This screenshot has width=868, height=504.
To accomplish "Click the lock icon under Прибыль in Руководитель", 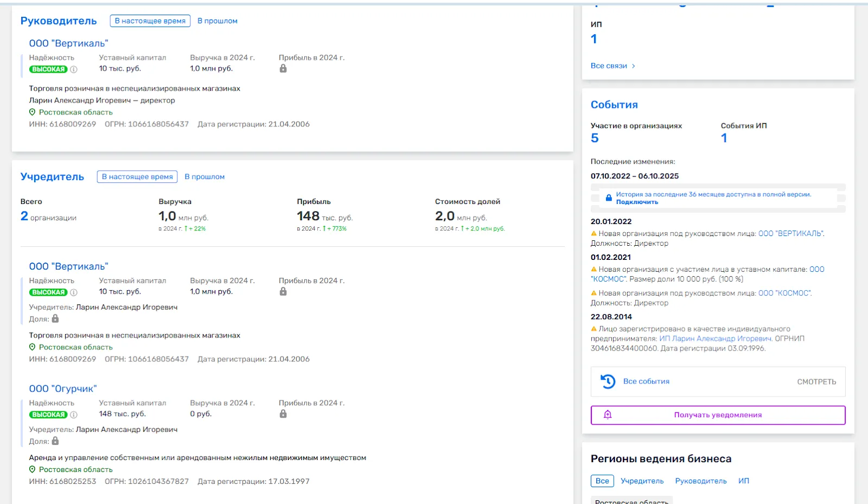I will pyautogui.click(x=283, y=68).
